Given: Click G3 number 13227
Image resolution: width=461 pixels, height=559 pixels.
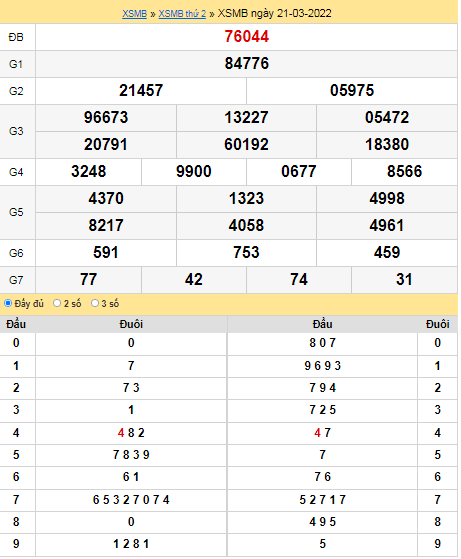Looking at the screenshot, I should [x=246, y=117].
